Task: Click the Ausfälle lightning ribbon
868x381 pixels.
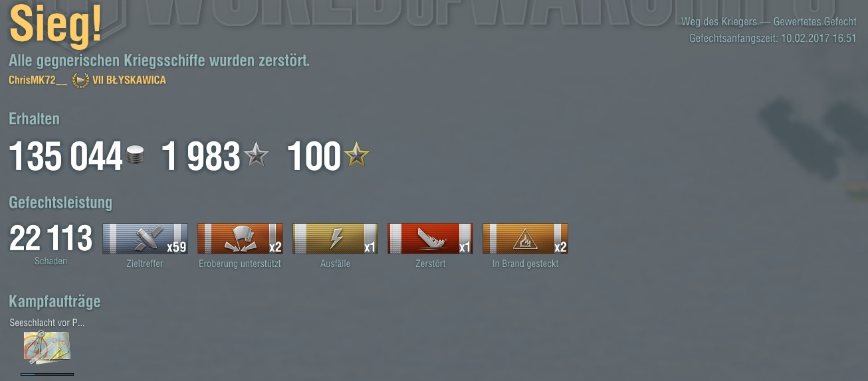Action: click(335, 239)
